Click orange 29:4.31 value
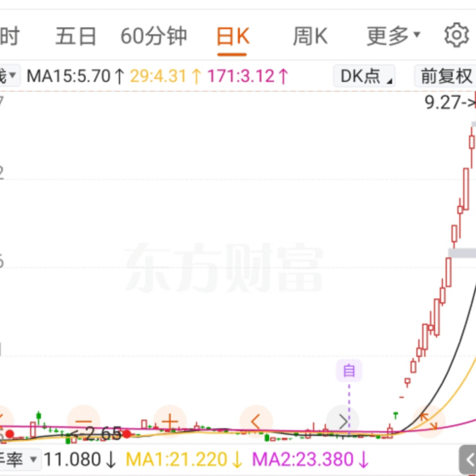This screenshot has width=476, height=476. (x=166, y=76)
